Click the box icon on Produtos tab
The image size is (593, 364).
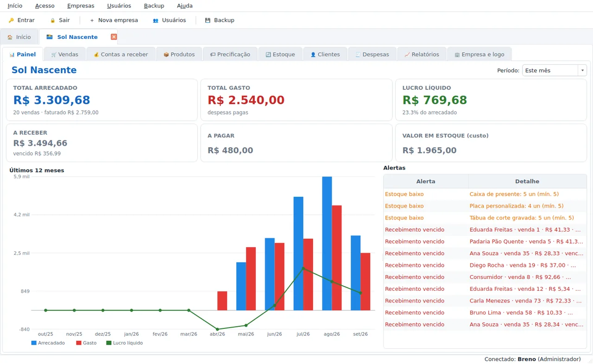click(166, 55)
